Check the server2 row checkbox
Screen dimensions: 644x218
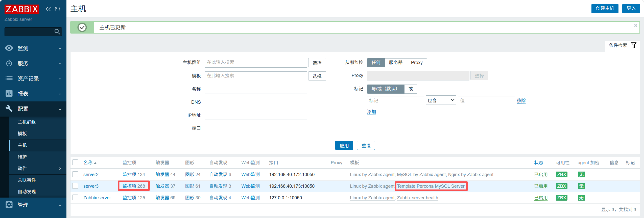click(75, 174)
